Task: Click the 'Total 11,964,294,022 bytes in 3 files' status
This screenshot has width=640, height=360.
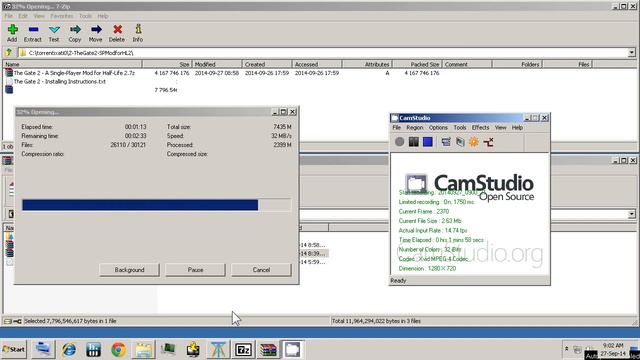Action: pos(376,321)
